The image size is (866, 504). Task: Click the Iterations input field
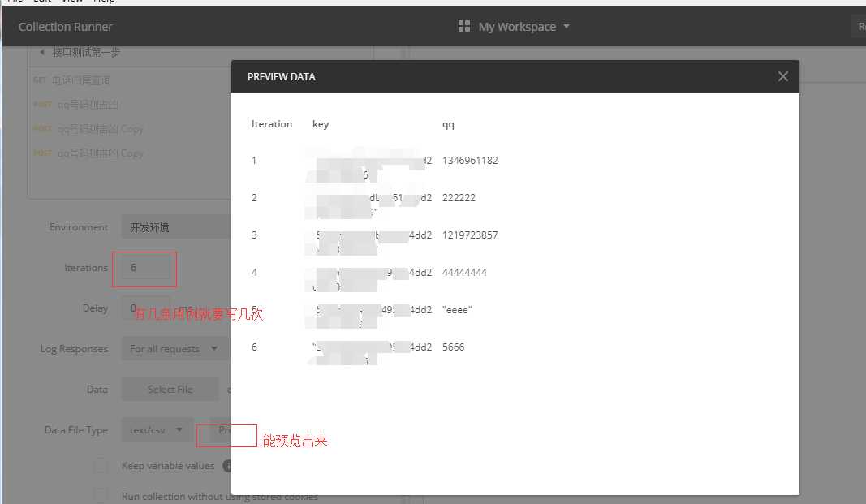[144, 268]
